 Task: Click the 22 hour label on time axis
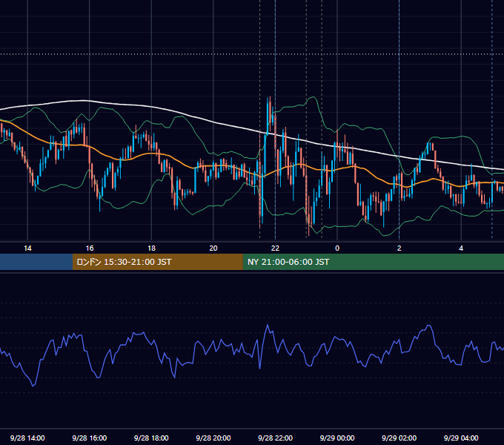(x=275, y=248)
